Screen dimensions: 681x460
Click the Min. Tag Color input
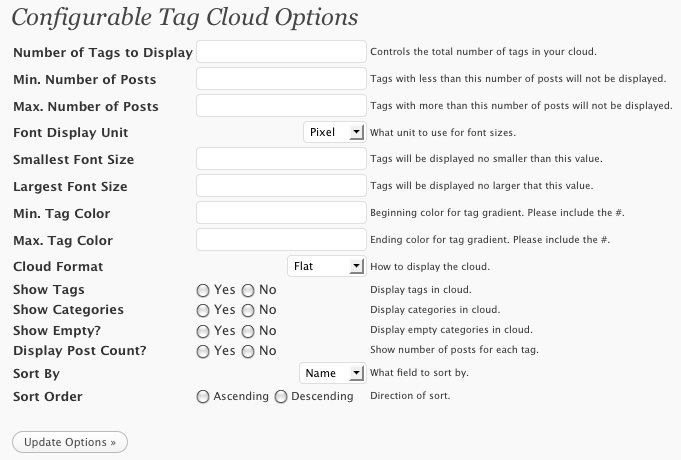click(x=281, y=213)
